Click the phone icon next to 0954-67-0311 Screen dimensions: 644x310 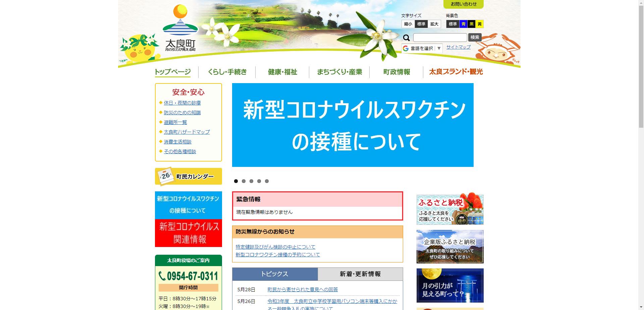point(163,275)
